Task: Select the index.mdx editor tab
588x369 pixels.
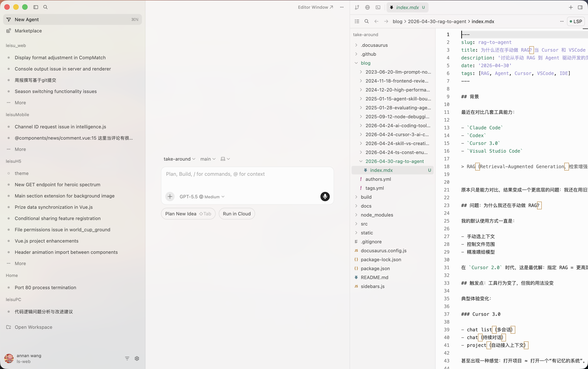Action: (407, 7)
